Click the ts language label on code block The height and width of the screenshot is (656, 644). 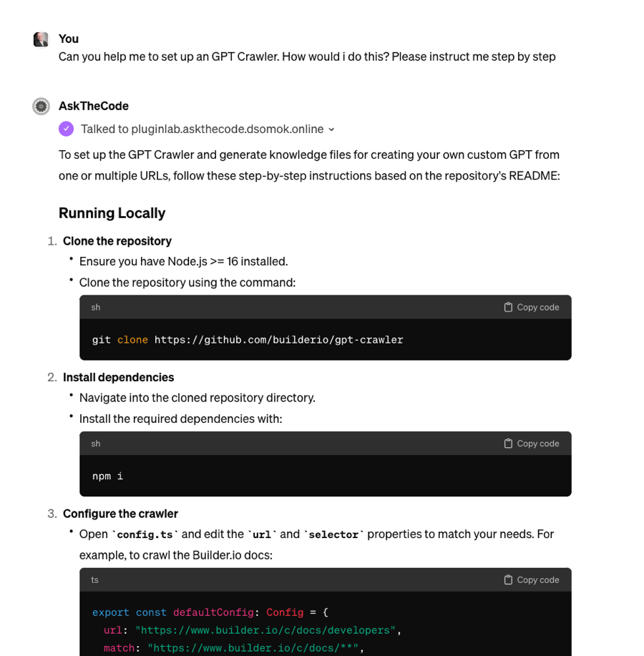[x=94, y=579]
